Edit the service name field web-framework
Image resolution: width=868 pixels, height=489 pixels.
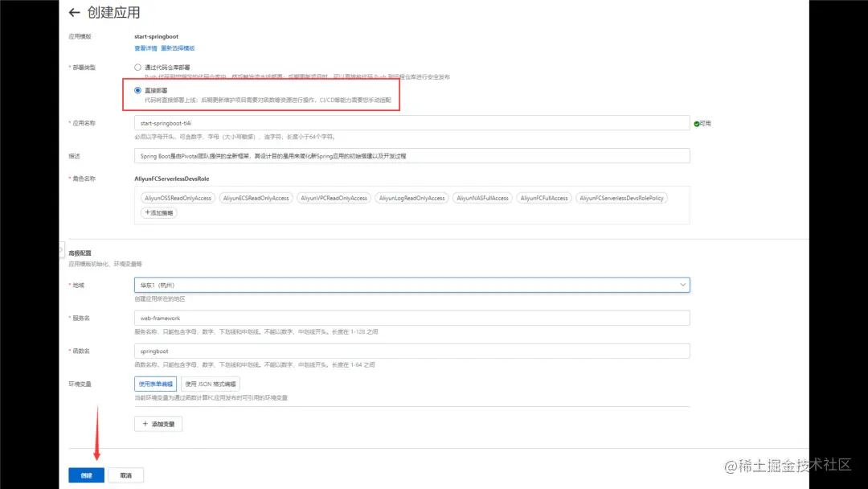(411, 318)
